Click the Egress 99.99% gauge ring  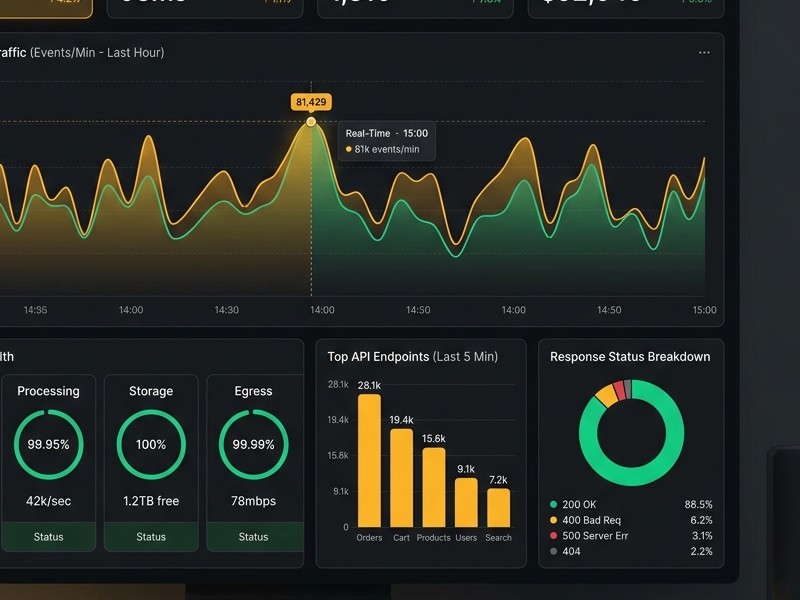coord(254,444)
